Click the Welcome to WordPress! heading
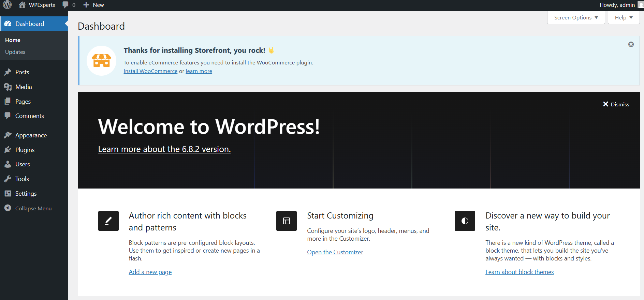The height and width of the screenshot is (300, 644). [x=209, y=127]
